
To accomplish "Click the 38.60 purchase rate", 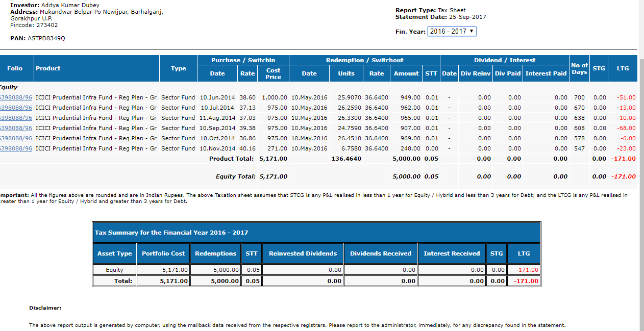I will tap(247, 97).
